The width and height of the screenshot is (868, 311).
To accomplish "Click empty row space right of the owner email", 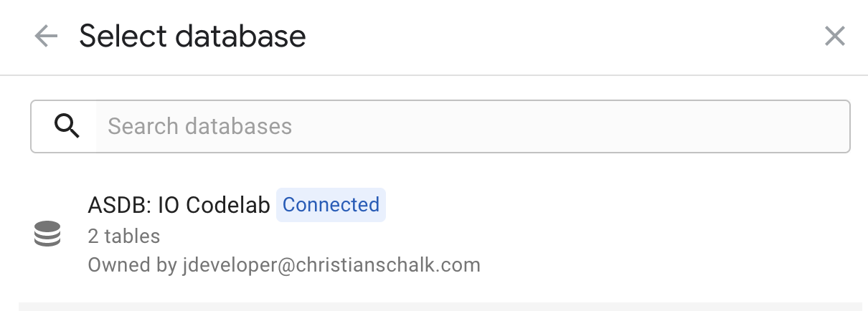I will tap(667, 265).
